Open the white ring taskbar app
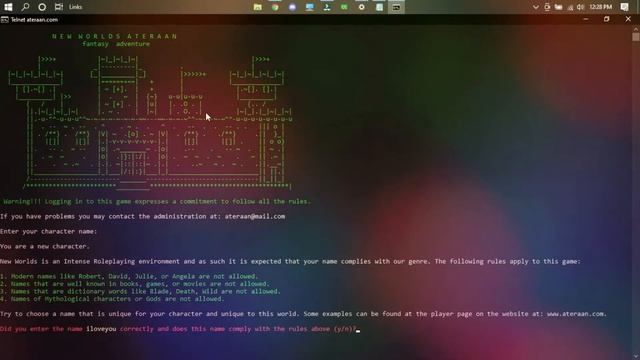 (362, 7)
